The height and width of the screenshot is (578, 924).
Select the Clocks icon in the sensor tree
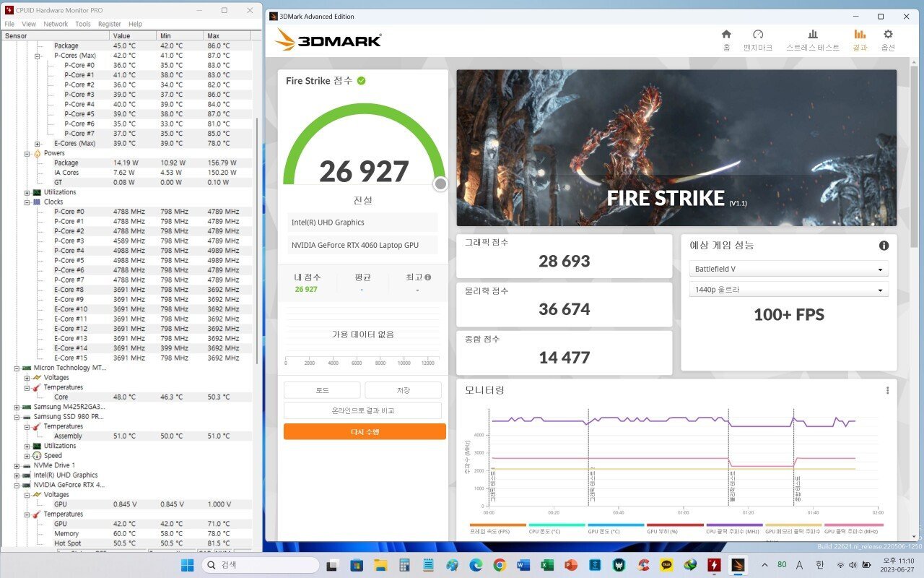click(37, 202)
